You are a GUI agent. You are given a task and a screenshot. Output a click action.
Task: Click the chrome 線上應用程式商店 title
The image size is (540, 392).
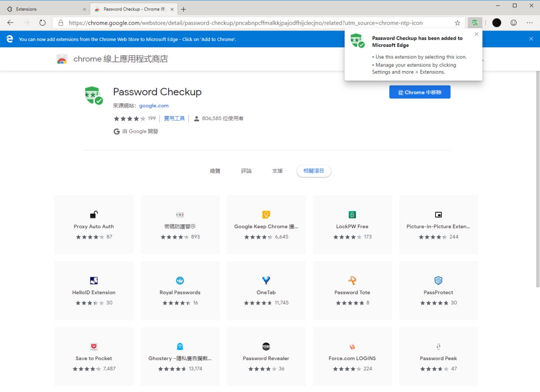point(121,59)
